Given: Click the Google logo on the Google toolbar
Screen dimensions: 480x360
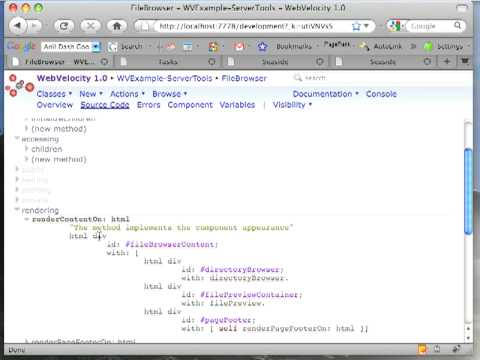Looking at the screenshot, I should [21, 46].
